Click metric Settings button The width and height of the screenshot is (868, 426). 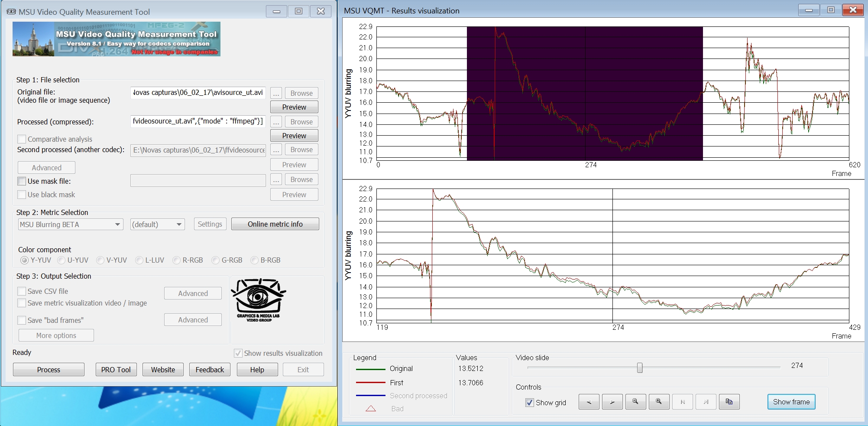(210, 224)
